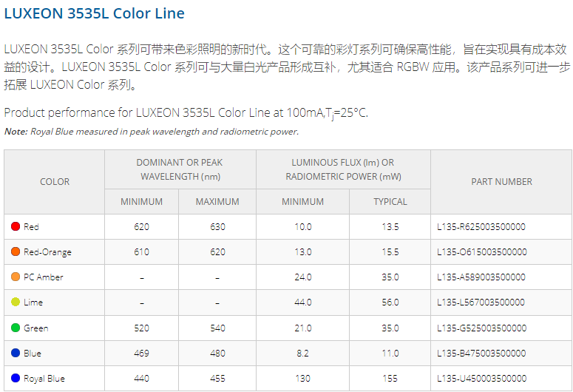Click the orange dot next to Red-Orange

[16, 251]
